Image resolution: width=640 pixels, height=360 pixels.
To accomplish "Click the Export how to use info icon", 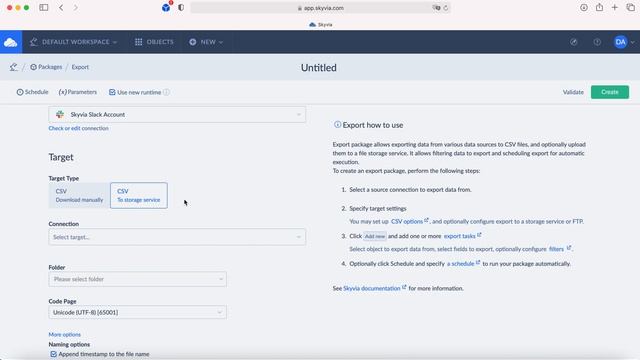I will click(338, 125).
